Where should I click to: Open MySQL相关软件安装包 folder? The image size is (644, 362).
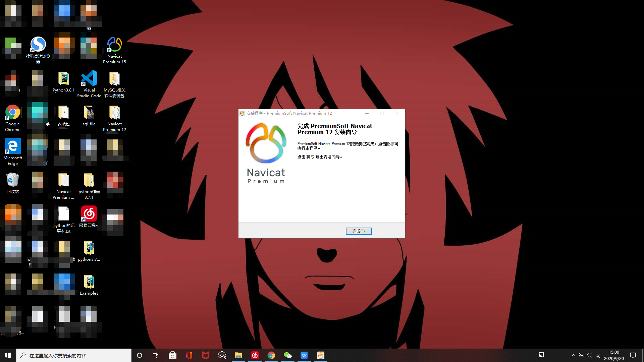114,84
